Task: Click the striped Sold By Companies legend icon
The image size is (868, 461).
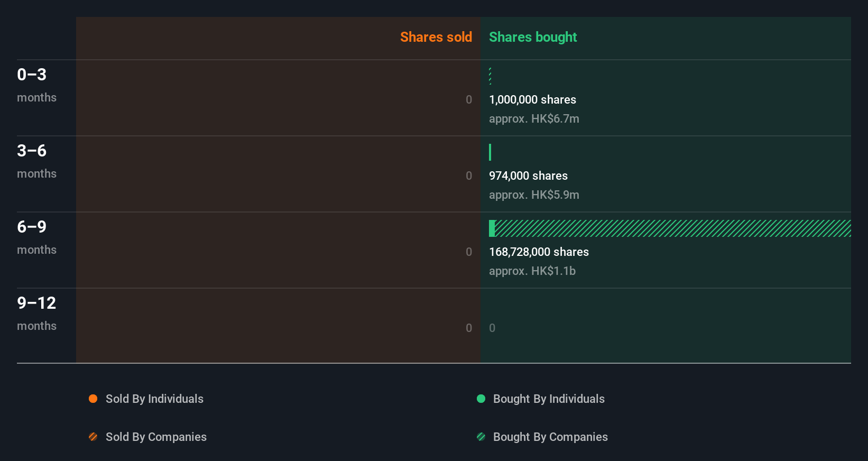Action: (93, 437)
